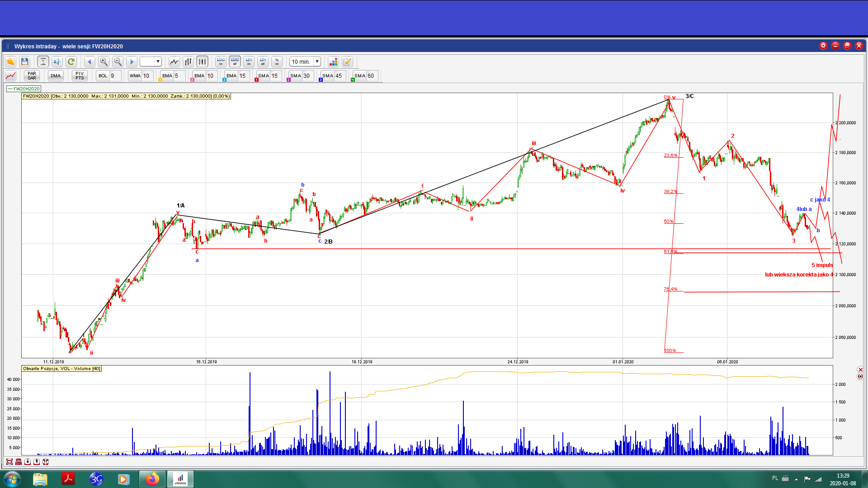Toggle the sound speaker button
This screenshot has height=488, width=868.
pos(57,61)
